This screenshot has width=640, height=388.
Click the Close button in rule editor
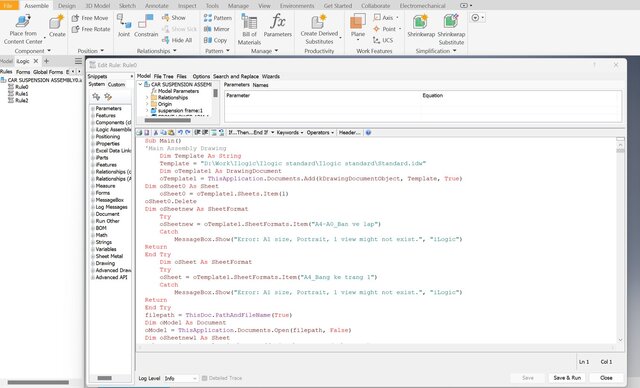pos(606,378)
